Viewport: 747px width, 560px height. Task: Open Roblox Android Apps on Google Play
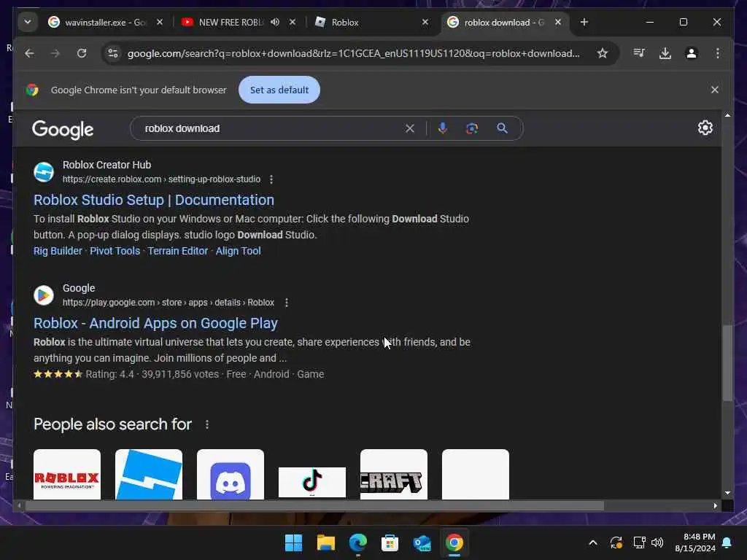[x=155, y=323]
